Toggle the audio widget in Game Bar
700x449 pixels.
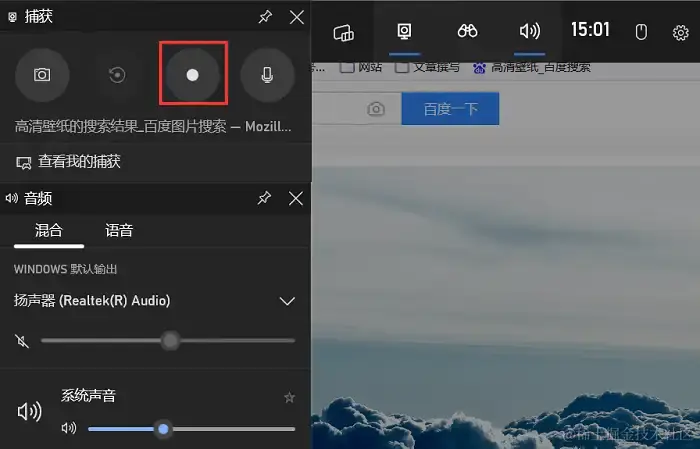click(530, 31)
